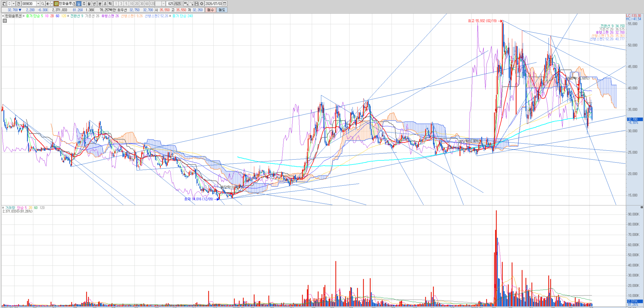
Task: Click the green 신 badge icon
Action: [x=56, y=3]
